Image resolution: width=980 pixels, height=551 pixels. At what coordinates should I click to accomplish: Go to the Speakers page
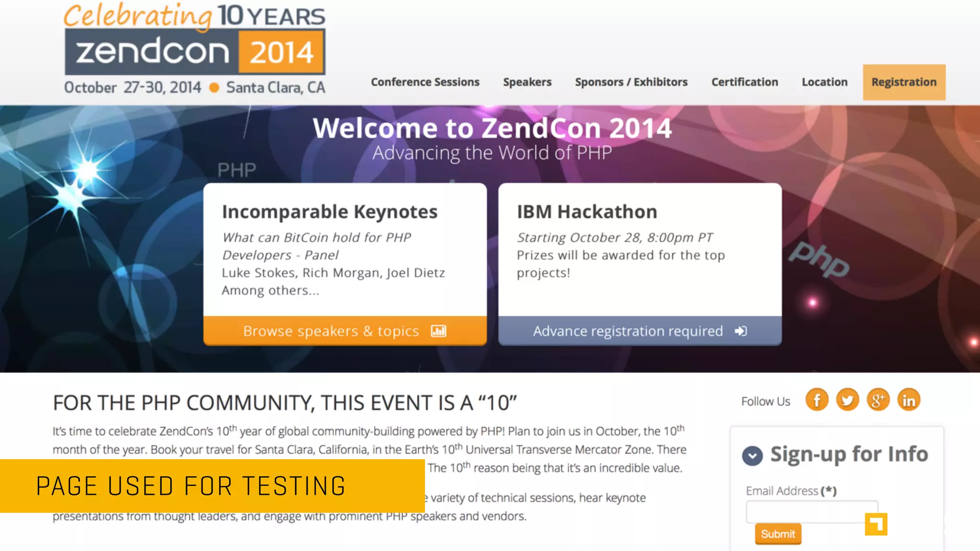coord(527,82)
